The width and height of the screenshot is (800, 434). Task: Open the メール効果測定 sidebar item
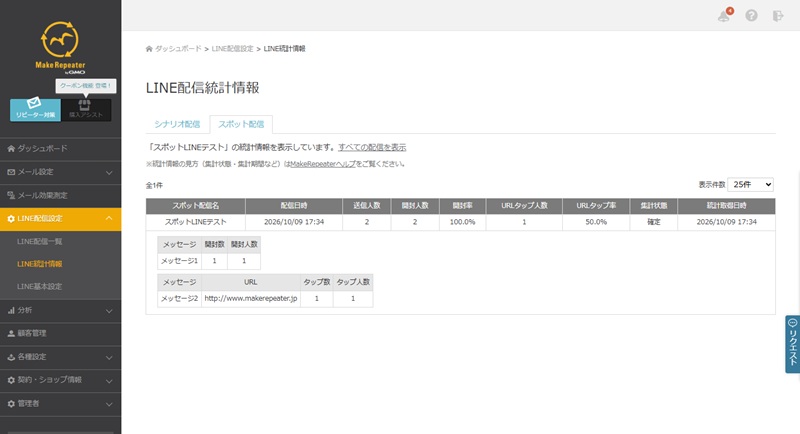pos(60,196)
